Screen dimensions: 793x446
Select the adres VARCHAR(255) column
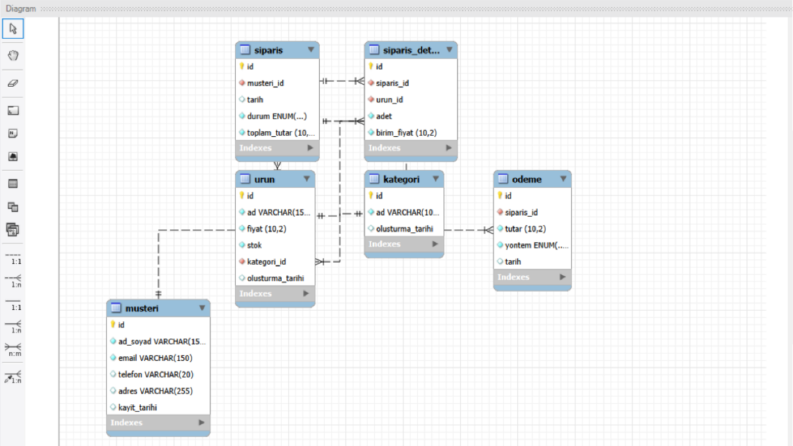[158, 391]
